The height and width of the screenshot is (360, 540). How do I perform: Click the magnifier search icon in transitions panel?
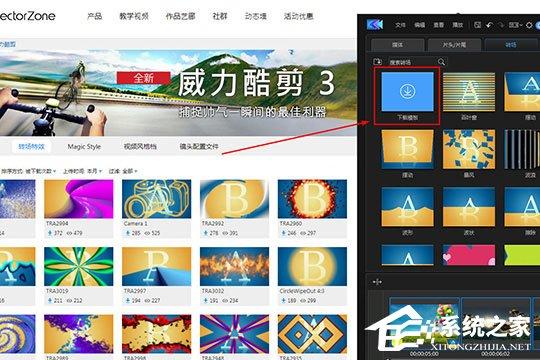(x=441, y=62)
